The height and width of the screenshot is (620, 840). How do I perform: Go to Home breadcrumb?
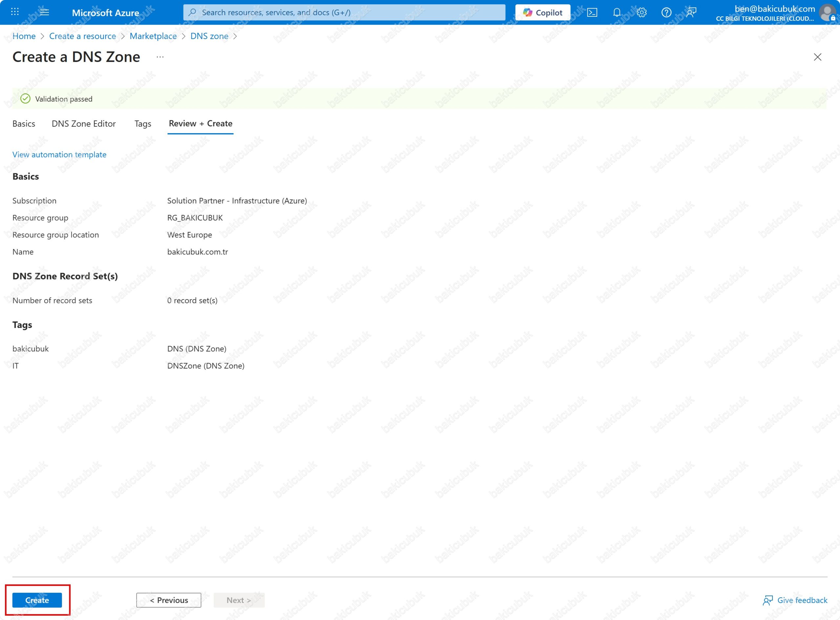(x=24, y=36)
